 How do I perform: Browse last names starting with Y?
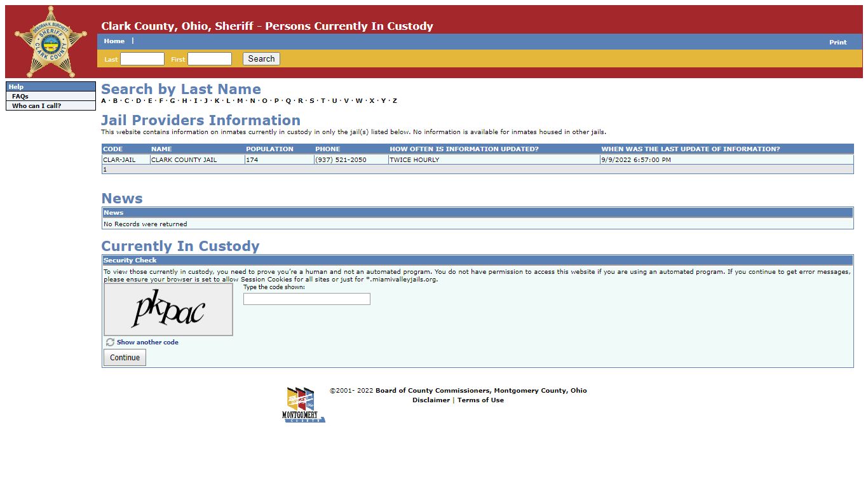coord(383,100)
